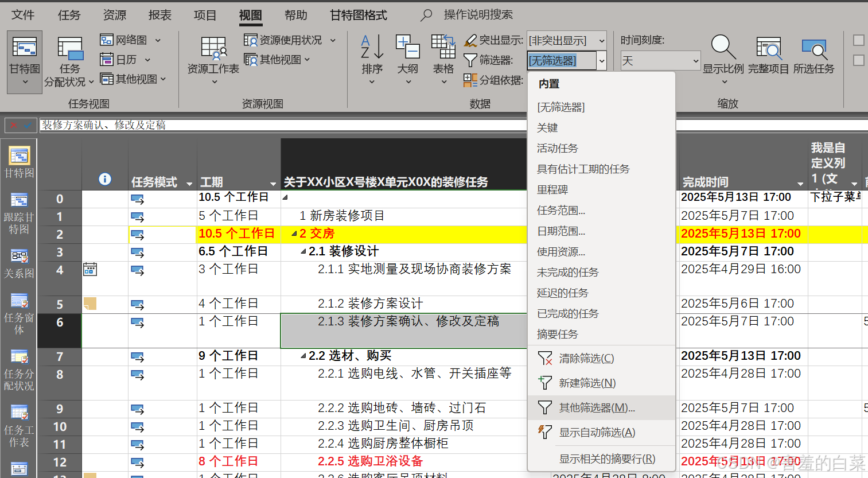Expand the 完成时间 column header dropdown
This screenshot has height=478, width=868.
(800, 184)
